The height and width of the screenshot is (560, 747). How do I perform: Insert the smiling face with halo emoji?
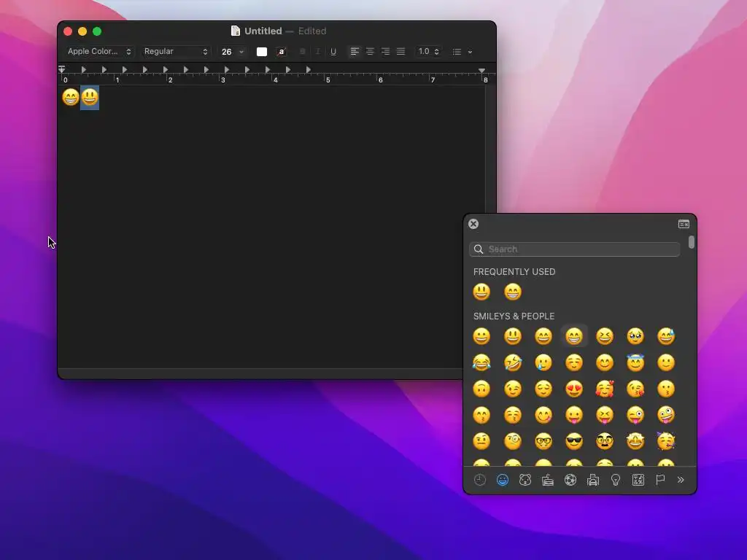pos(635,362)
